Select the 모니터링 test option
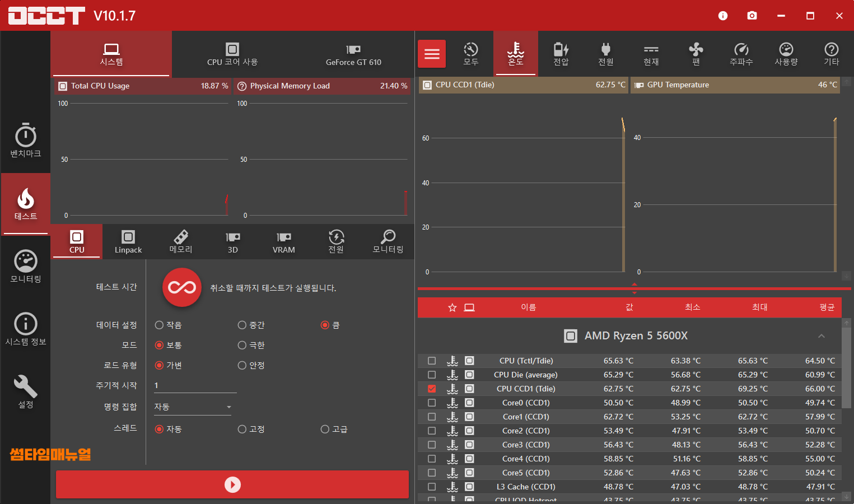The height and width of the screenshot is (504, 854). click(388, 242)
